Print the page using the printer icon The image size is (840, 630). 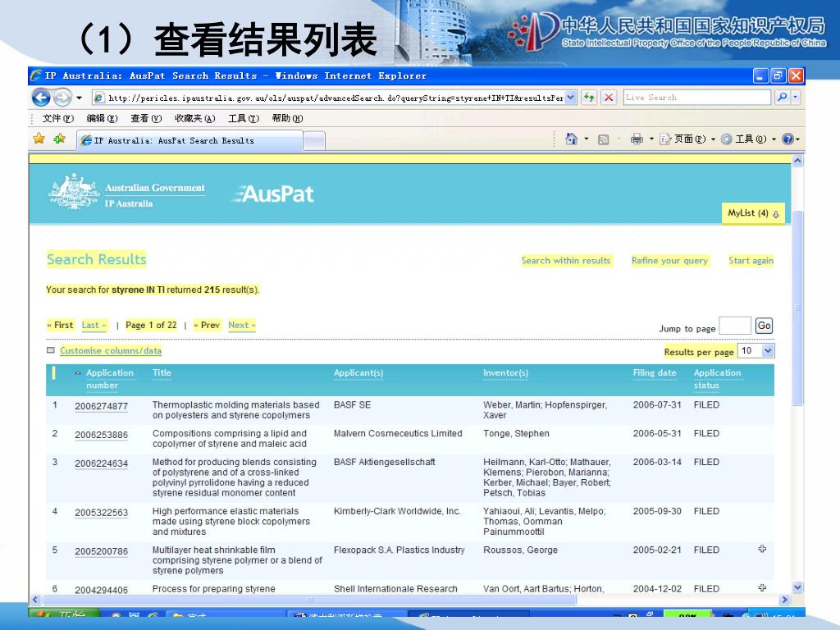pos(637,139)
